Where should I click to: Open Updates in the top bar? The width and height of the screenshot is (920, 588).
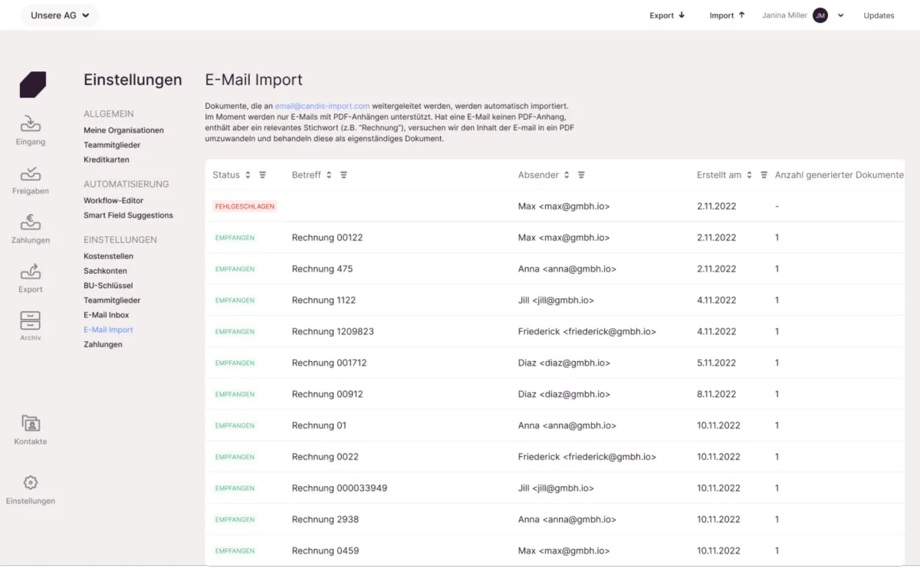tap(879, 15)
